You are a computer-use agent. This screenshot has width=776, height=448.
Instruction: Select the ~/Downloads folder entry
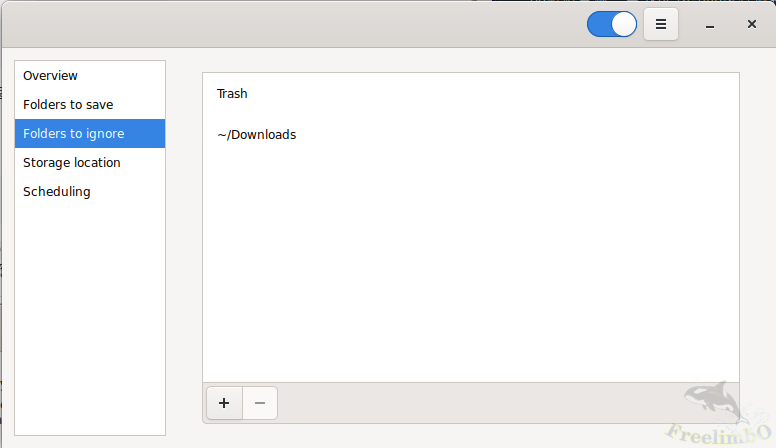(x=257, y=134)
